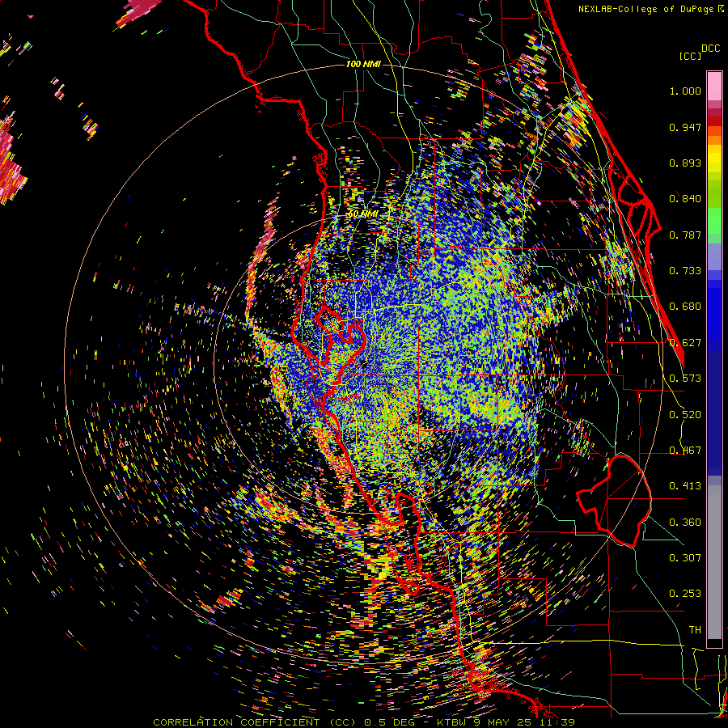
Task: Click the pink color bar segment beside 1.000
Action: click(714, 87)
